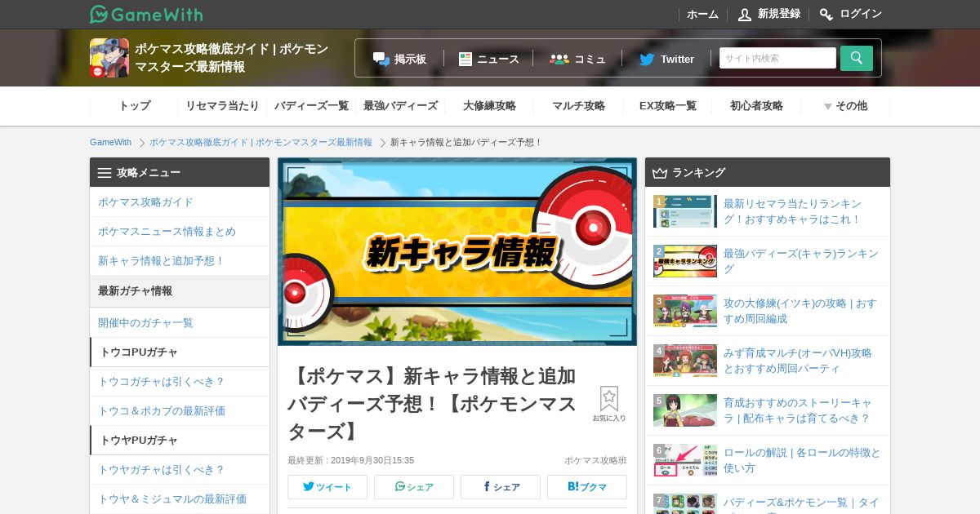The image size is (980, 514).
Task: Click the 新キャラ情報 banner image
Action: pyautogui.click(x=457, y=251)
